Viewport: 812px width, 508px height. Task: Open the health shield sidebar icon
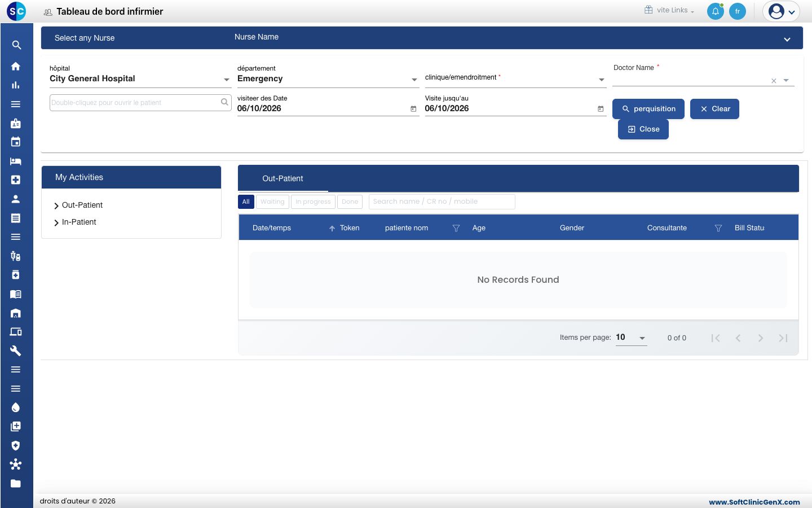pyautogui.click(x=16, y=445)
